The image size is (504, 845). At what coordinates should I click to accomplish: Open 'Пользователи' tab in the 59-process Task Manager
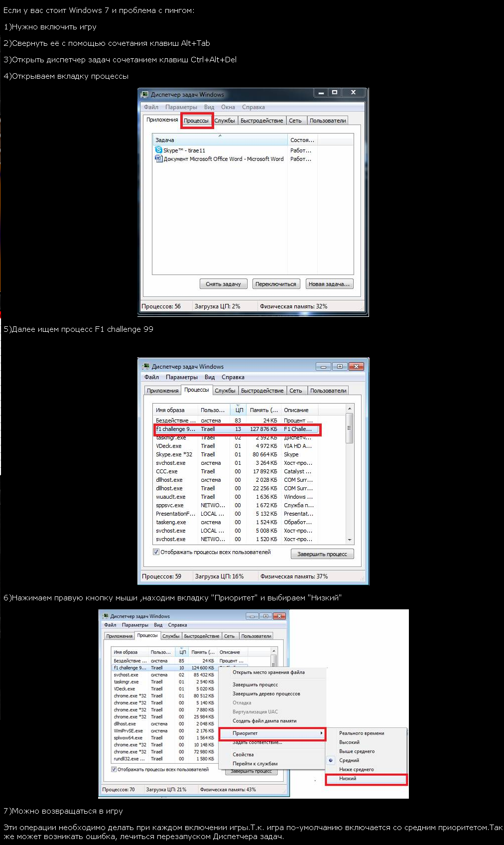tap(328, 391)
